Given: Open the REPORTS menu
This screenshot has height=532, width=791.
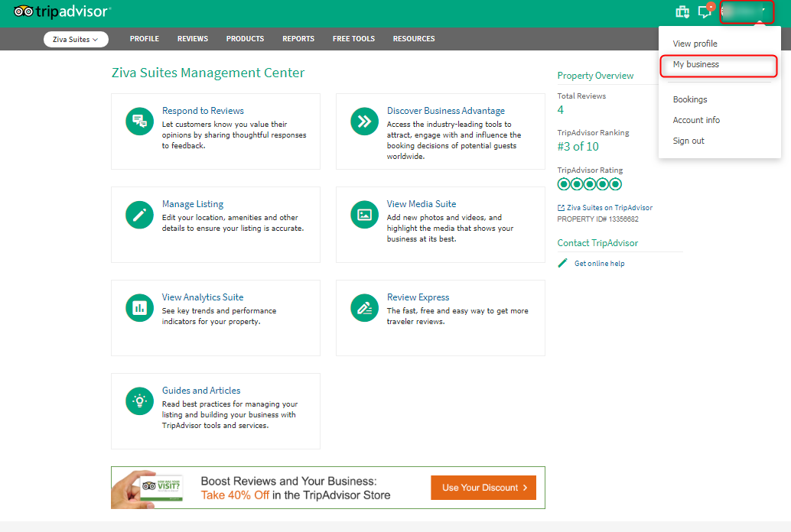Looking at the screenshot, I should [298, 39].
